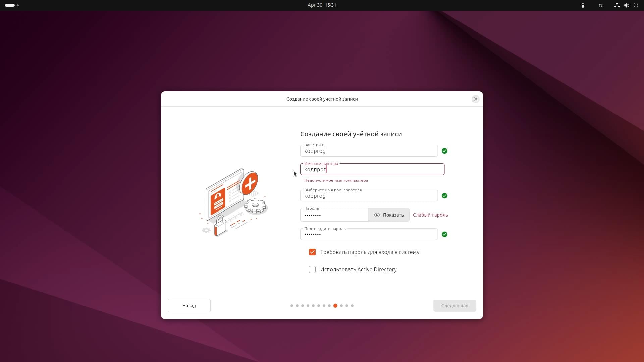Uncheck Требовать пароль для входа в систему
The image size is (644, 362).
(312, 252)
